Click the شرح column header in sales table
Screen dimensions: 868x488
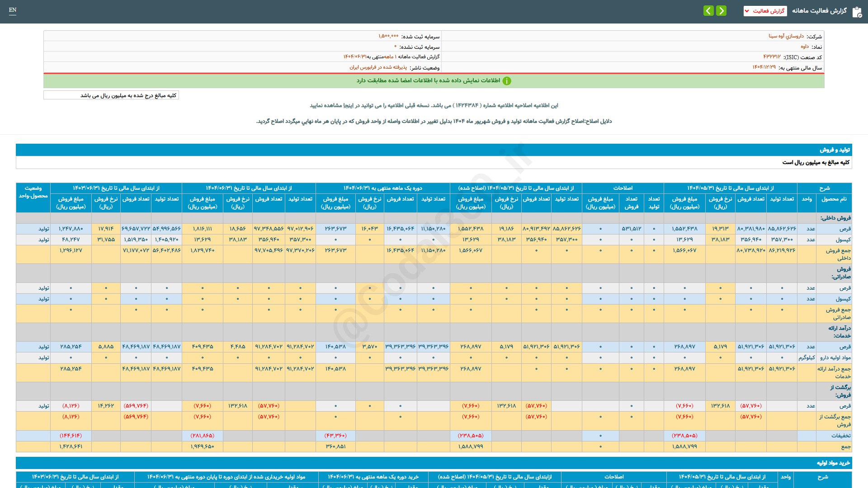(825, 188)
